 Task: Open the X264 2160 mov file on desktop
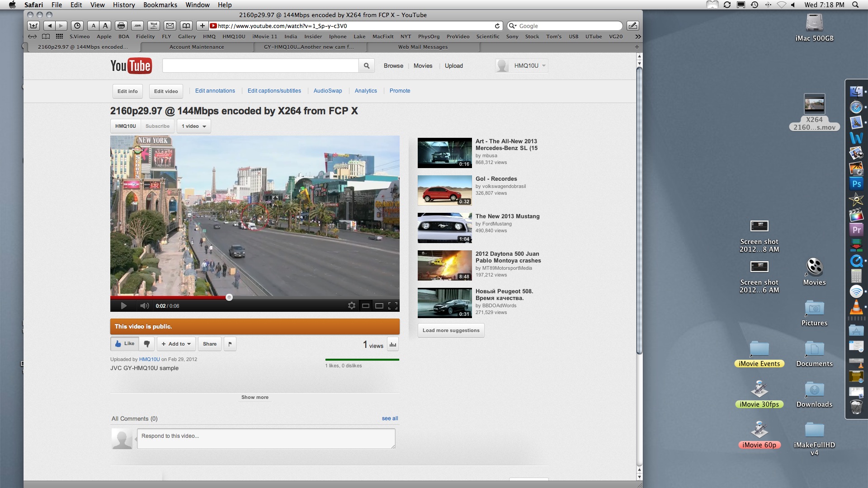tap(814, 112)
